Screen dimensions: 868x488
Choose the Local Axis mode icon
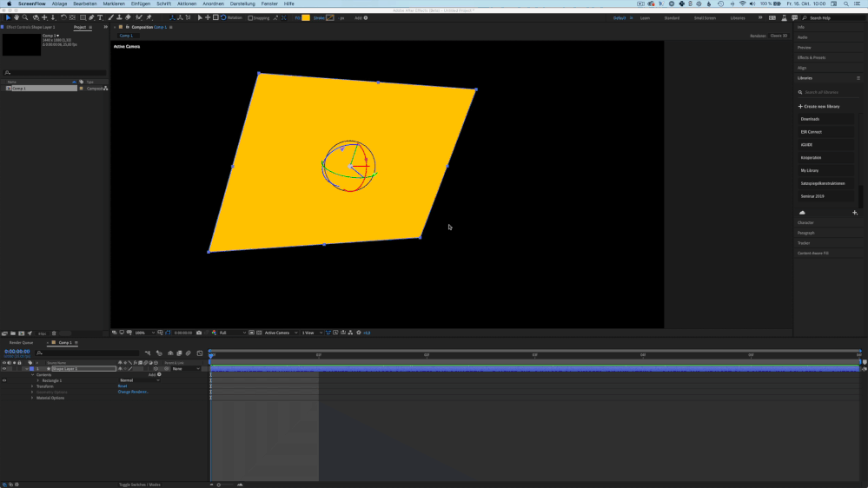172,17
